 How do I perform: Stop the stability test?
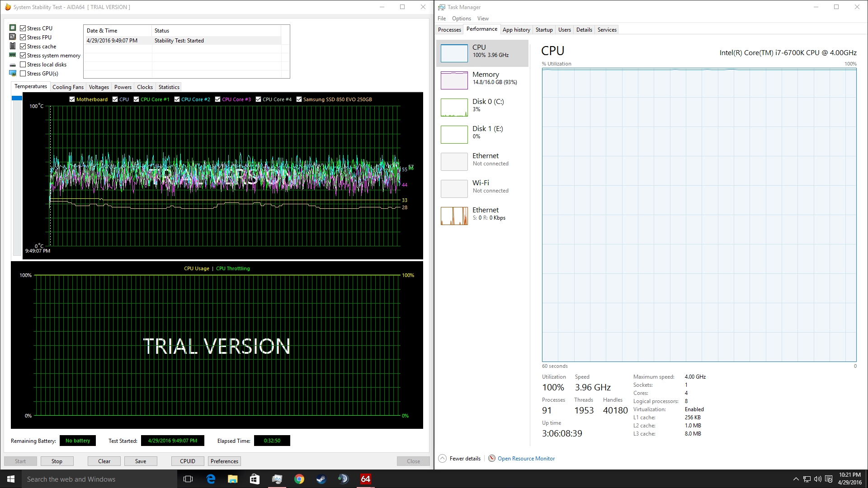coord(57,461)
